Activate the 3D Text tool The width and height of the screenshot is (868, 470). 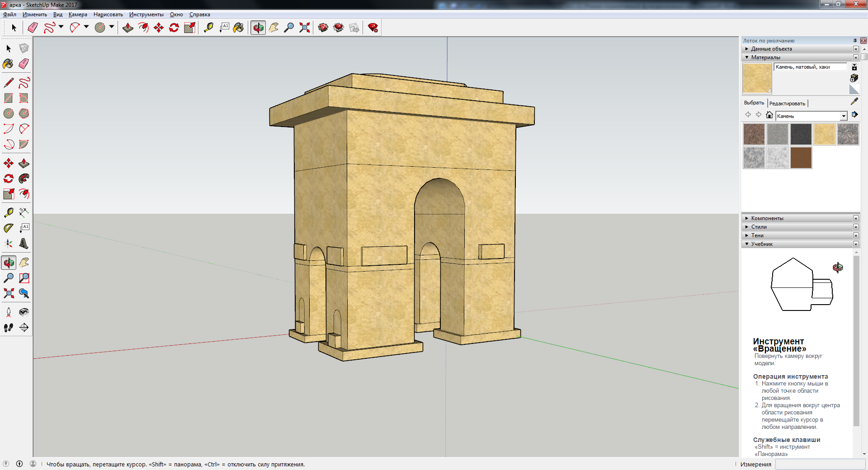tap(24, 244)
